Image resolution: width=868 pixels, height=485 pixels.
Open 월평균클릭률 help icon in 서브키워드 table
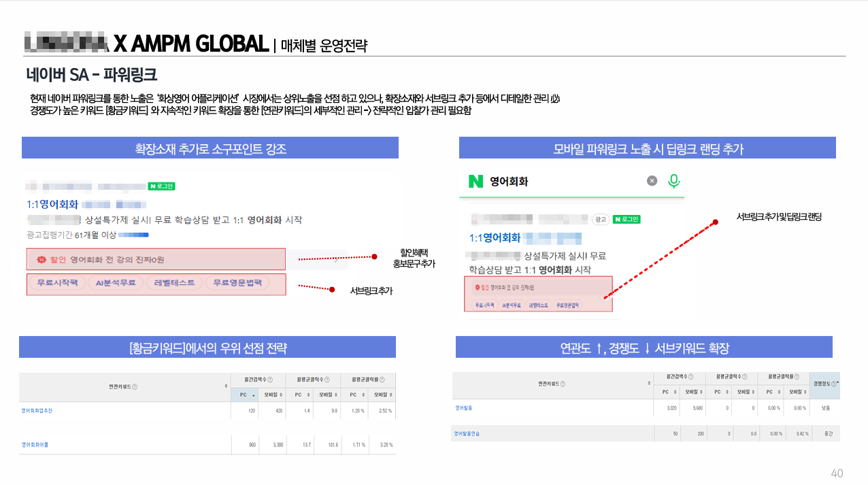(x=797, y=377)
